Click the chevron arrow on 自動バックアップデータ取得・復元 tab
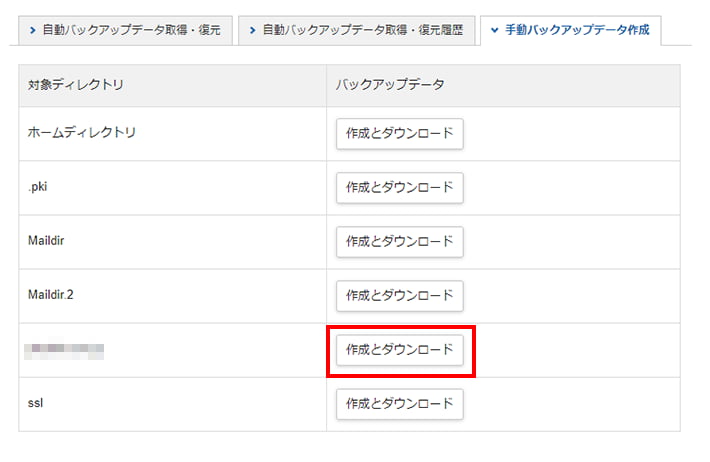The height and width of the screenshot is (462, 710). tap(32, 31)
